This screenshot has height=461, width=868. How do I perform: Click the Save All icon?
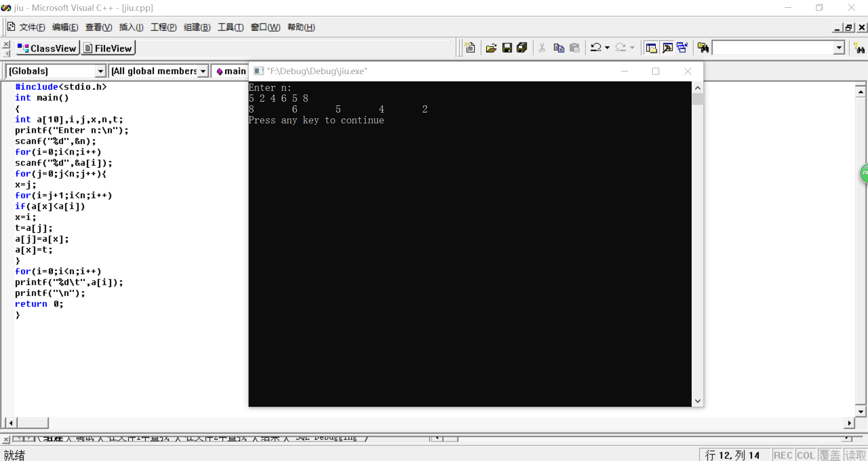[522, 47]
